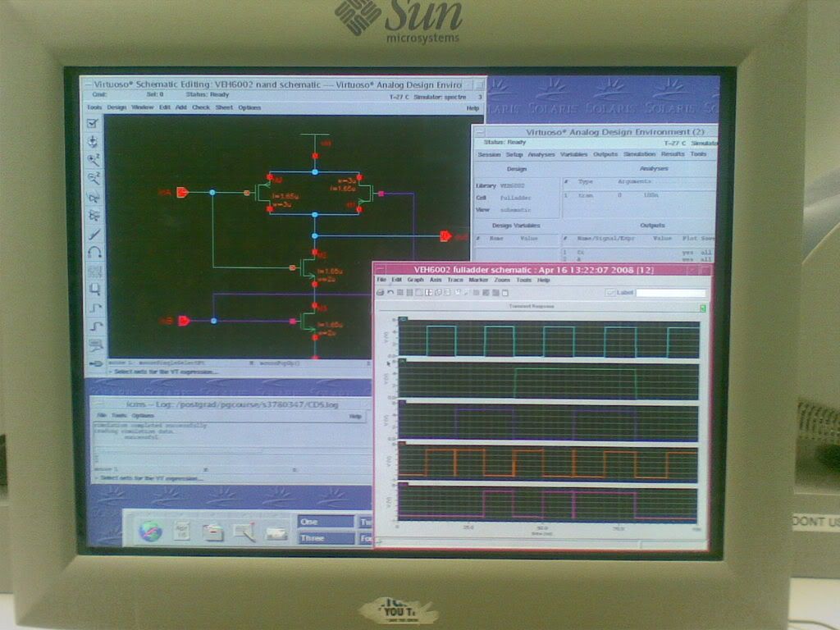840x630 pixels.
Task: Open the Options menu in icms log window
Action: point(143,416)
